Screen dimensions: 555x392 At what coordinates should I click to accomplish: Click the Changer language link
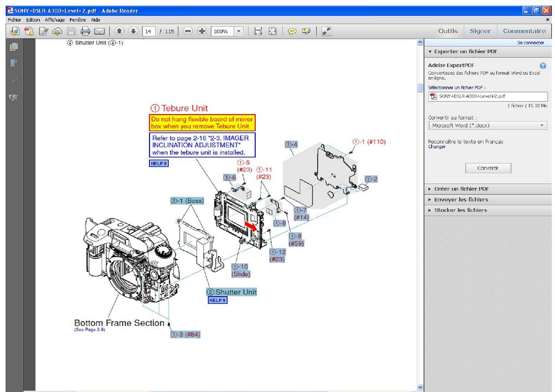pyautogui.click(x=437, y=147)
